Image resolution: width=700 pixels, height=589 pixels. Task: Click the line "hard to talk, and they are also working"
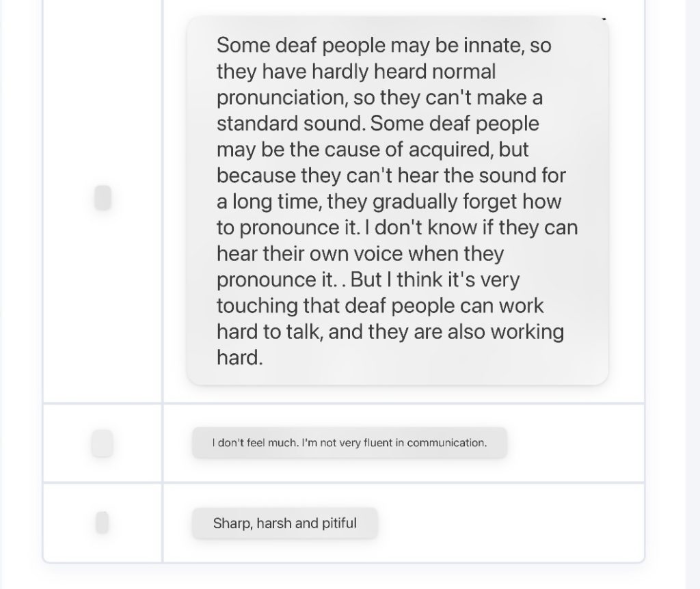[x=390, y=331]
